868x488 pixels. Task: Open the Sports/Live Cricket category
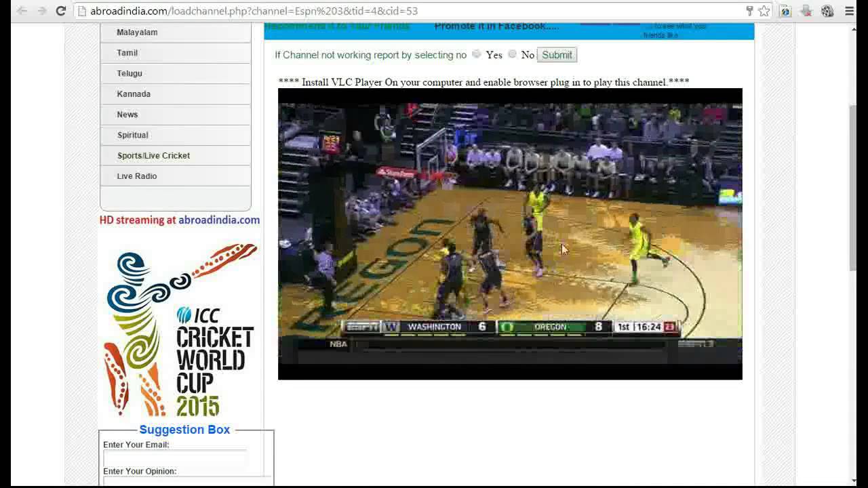[176, 155]
